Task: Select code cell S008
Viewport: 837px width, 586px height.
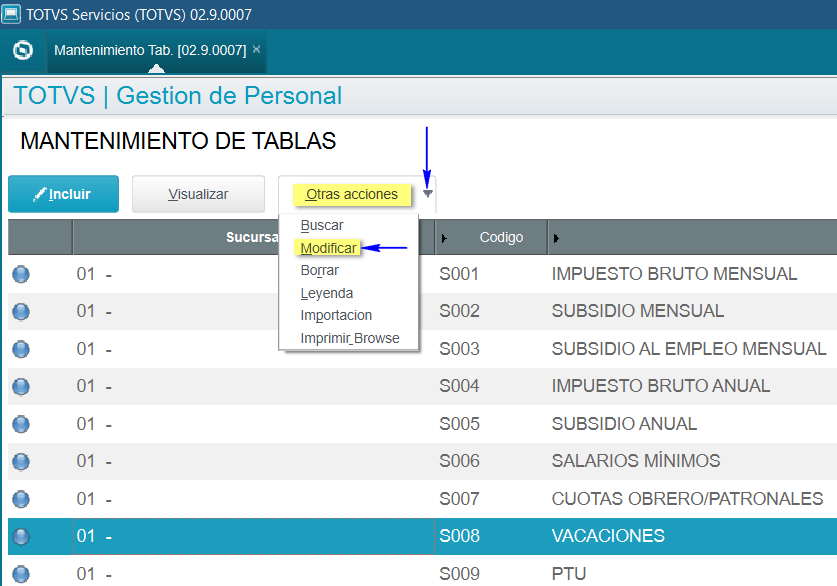Action: (459, 536)
